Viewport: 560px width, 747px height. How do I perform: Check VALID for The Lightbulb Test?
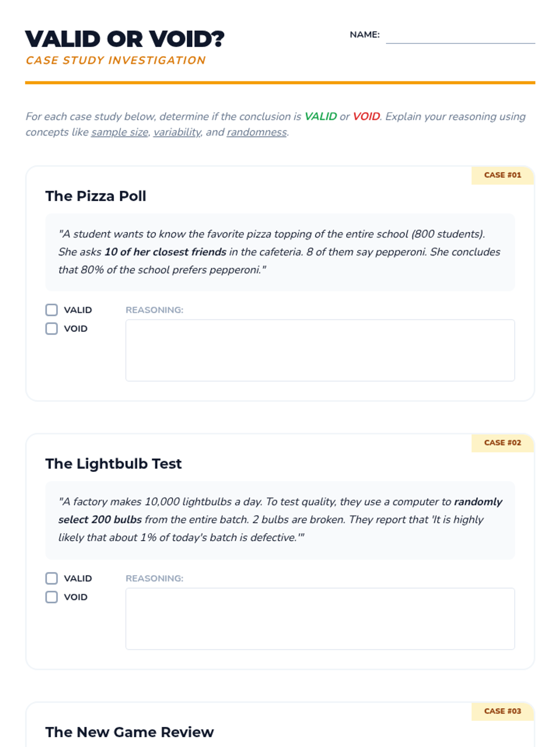pyautogui.click(x=52, y=578)
